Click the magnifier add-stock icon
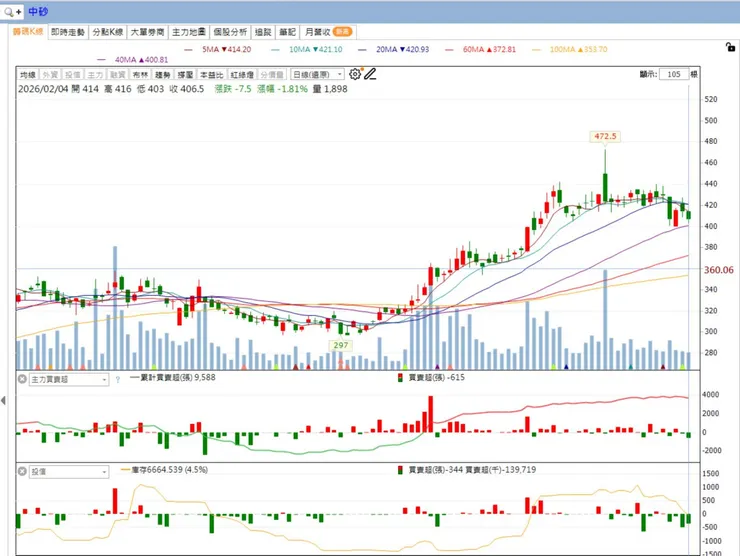740x556 pixels. click(x=12, y=12)
